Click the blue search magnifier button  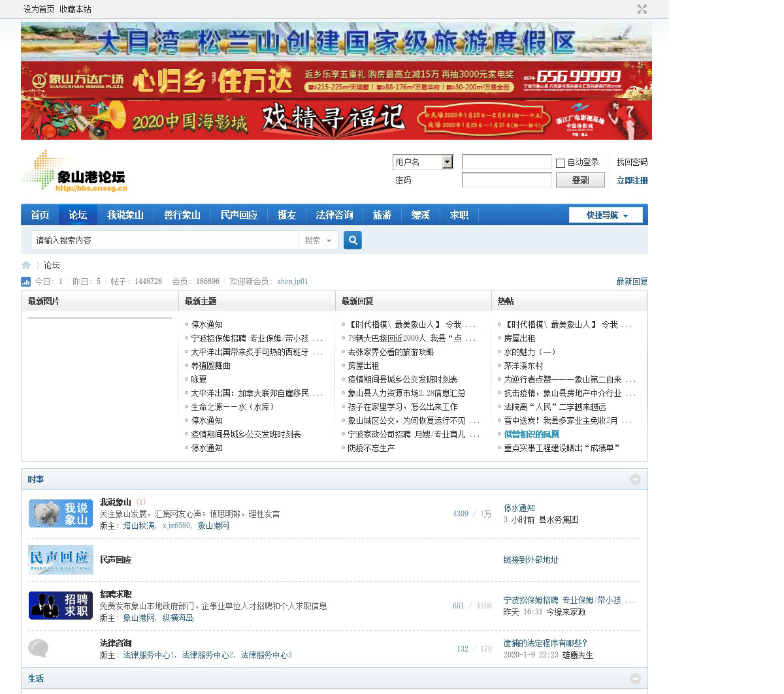tap(353, 240)
